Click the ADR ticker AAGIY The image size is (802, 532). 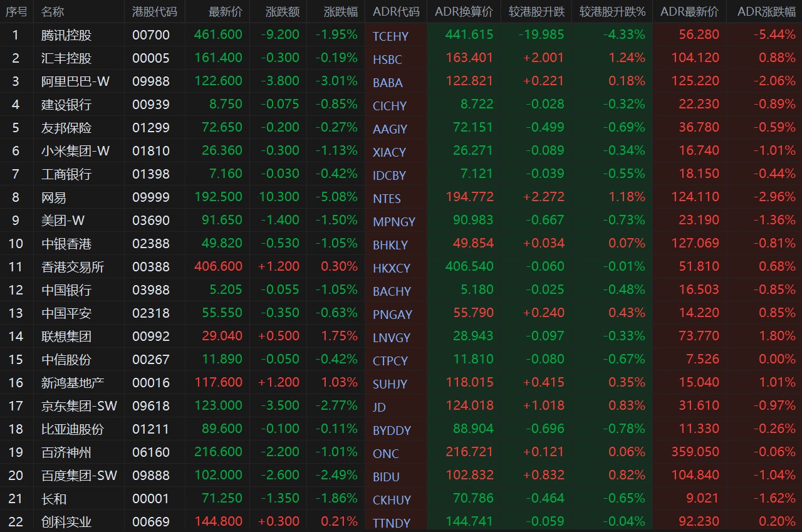[390, 129]
